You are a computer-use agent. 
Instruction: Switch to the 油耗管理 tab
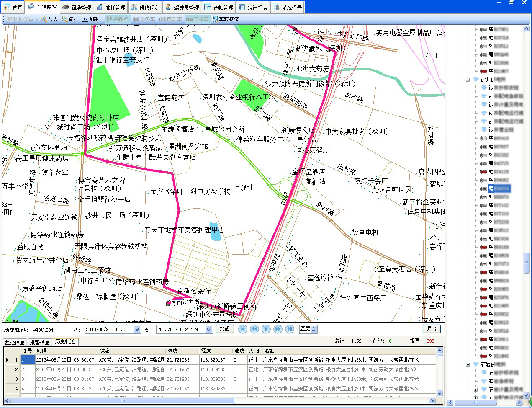tap(111, 8)
